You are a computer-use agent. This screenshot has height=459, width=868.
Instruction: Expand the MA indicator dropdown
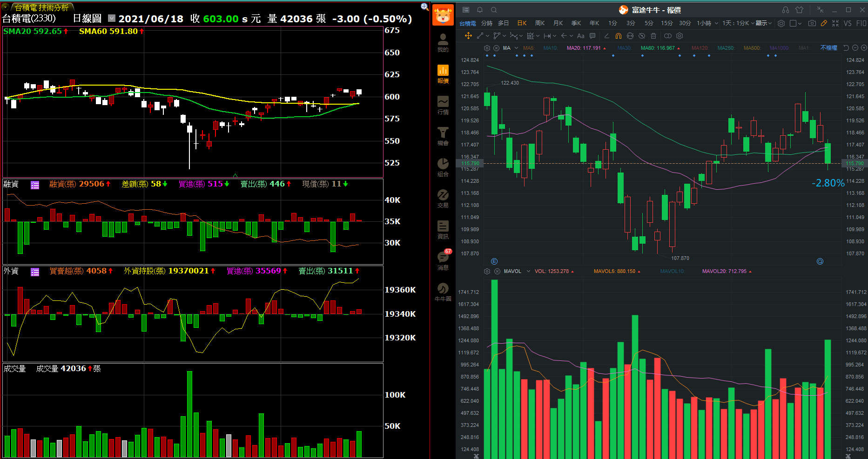click(x=516, y=48)
